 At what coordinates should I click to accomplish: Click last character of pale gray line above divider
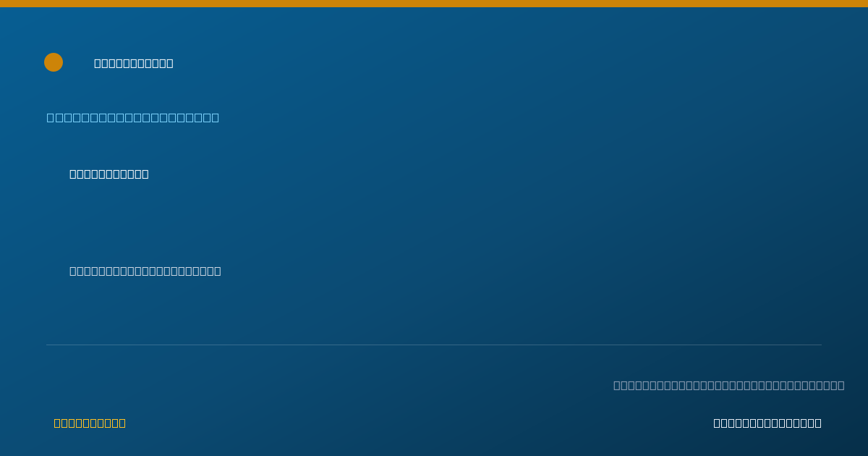[218, 271]
